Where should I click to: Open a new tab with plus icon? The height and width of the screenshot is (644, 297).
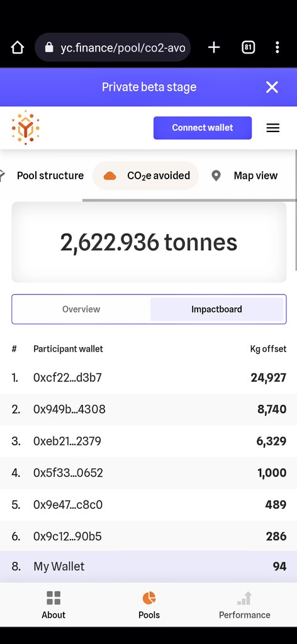[213, 47]
